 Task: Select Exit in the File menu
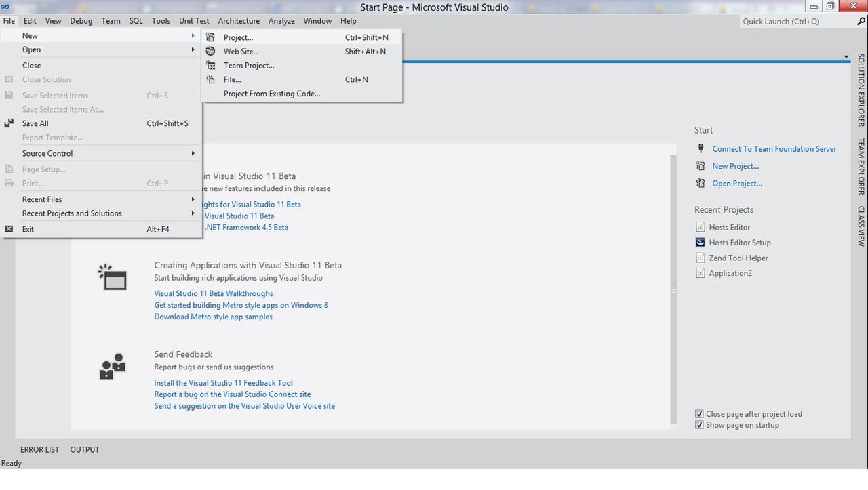(101, 229)
